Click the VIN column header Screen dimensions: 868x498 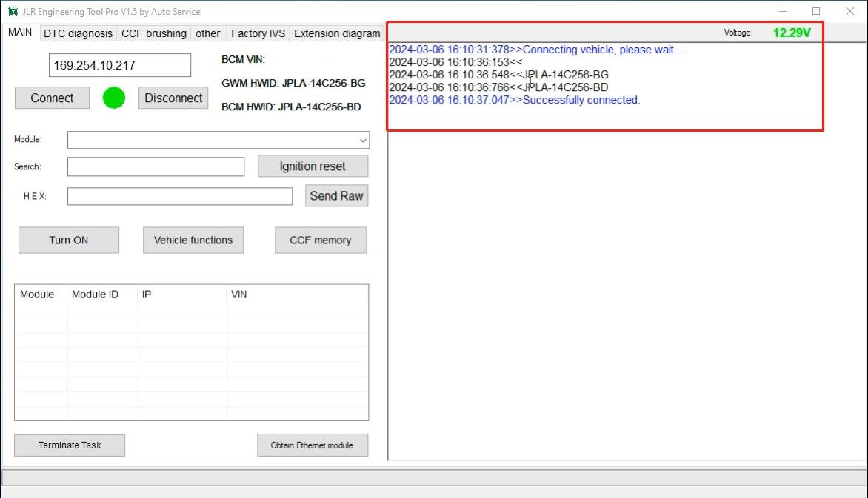(x=297, y=295)
